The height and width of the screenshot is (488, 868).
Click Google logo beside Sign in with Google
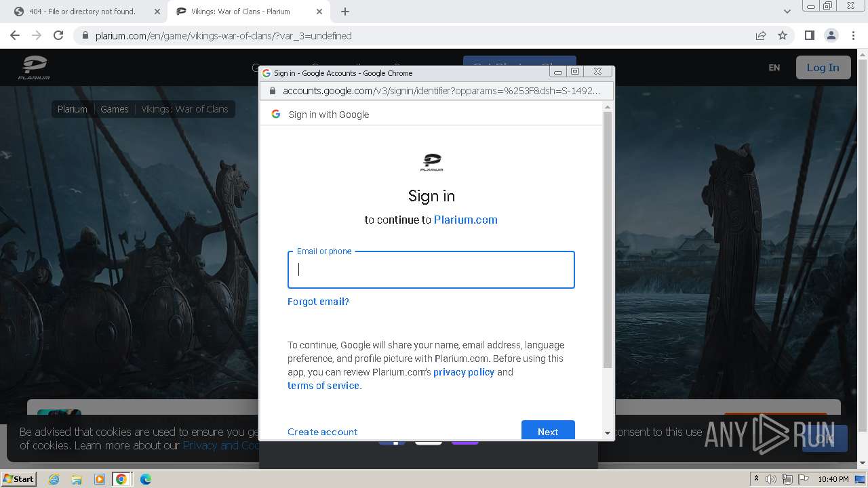276,114
